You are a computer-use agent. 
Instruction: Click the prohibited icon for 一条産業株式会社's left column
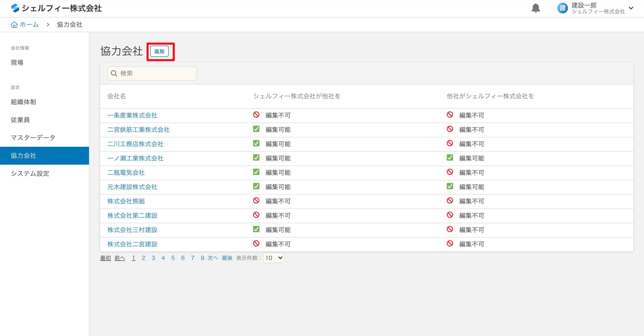(x=256, y=115)
